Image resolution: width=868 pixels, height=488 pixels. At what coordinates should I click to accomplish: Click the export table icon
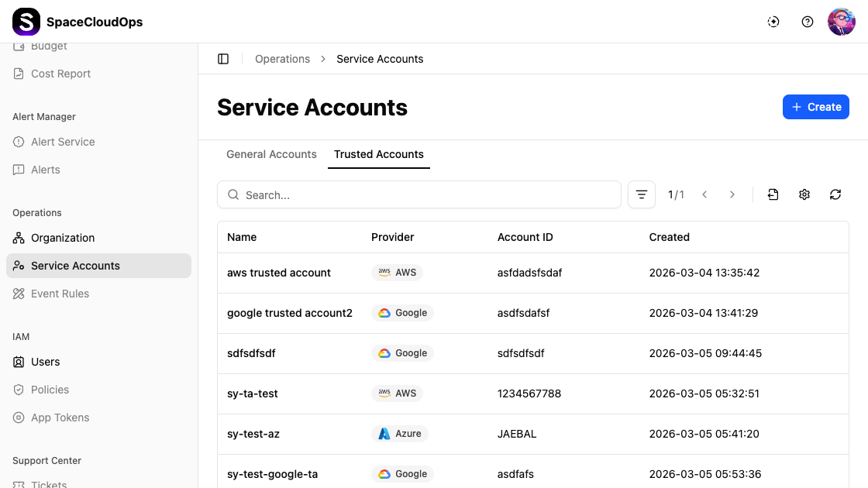click(773, 194)
